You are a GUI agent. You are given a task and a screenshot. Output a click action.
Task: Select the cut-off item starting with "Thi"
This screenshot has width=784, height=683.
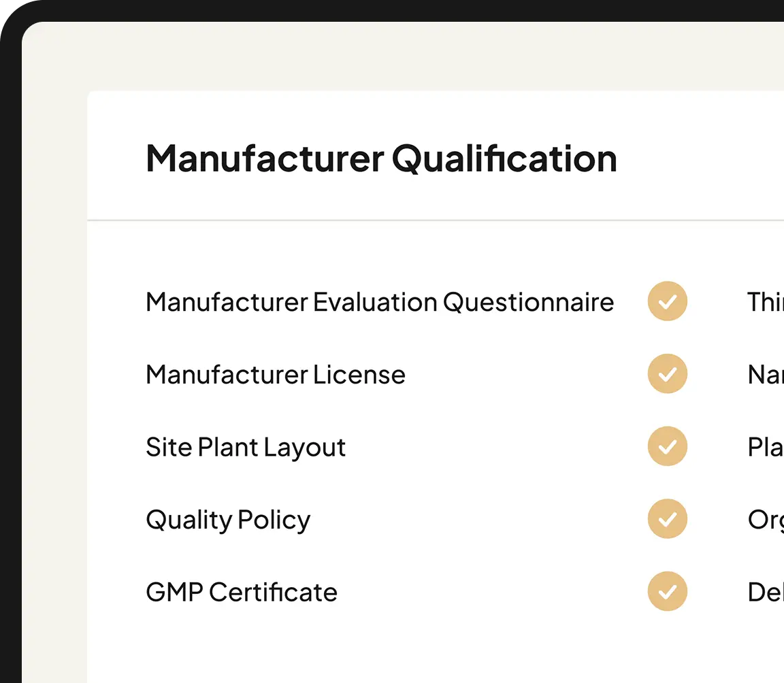pos(766,302)
